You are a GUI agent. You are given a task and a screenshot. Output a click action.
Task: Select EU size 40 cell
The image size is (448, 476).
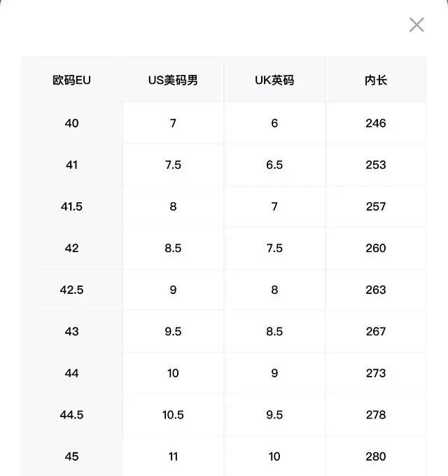pyautogui.click(x=71, y=123)
